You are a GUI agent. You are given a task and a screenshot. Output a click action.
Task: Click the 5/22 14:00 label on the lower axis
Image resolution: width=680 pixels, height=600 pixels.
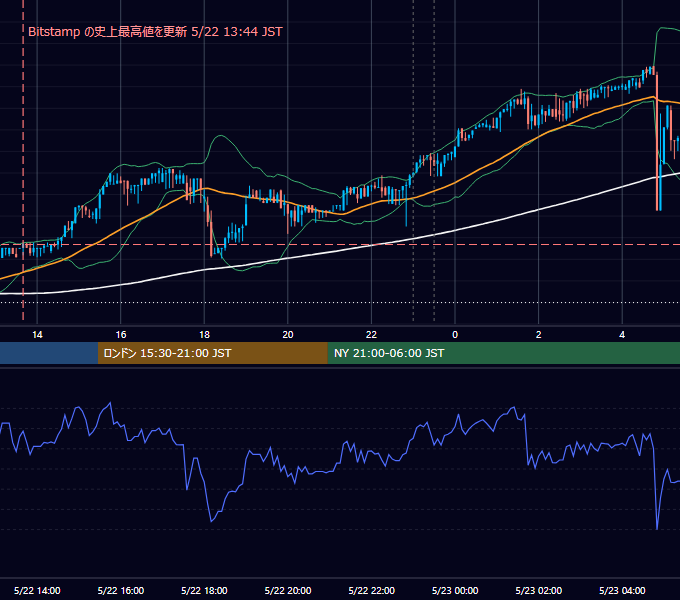(37, 590)
